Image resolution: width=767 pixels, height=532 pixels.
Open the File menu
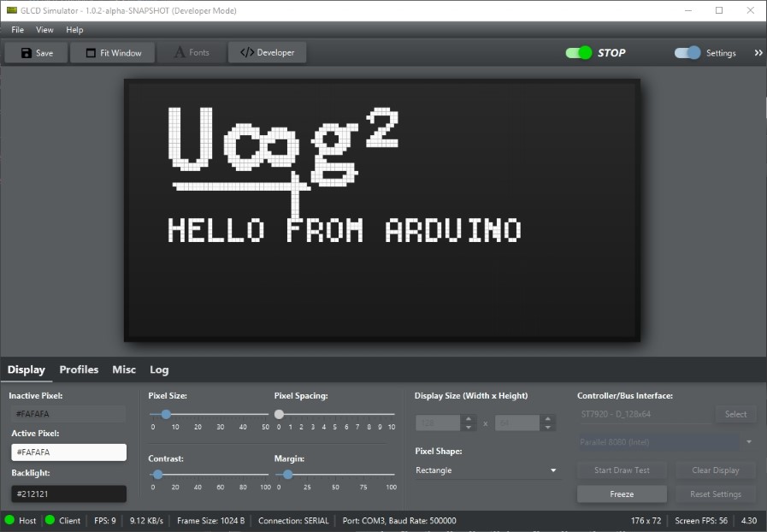pyautogui.click(x=18, y=30)
